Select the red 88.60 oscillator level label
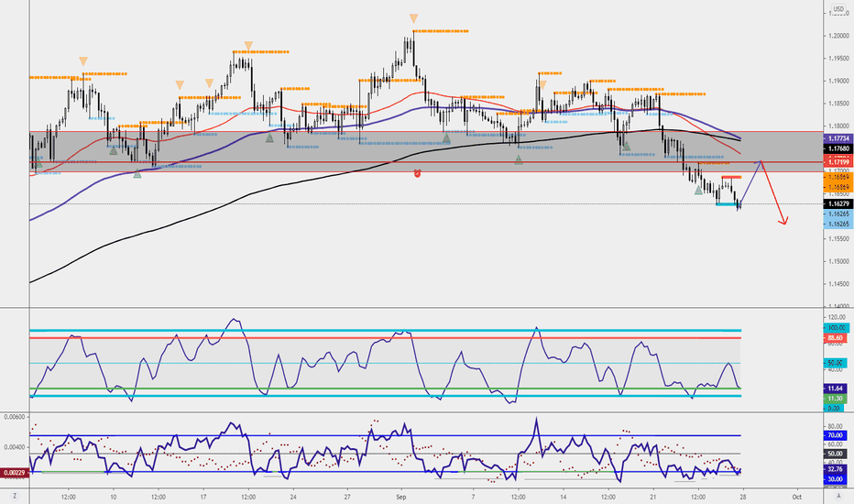The image size is (854, 504). [x=836, y=338]
